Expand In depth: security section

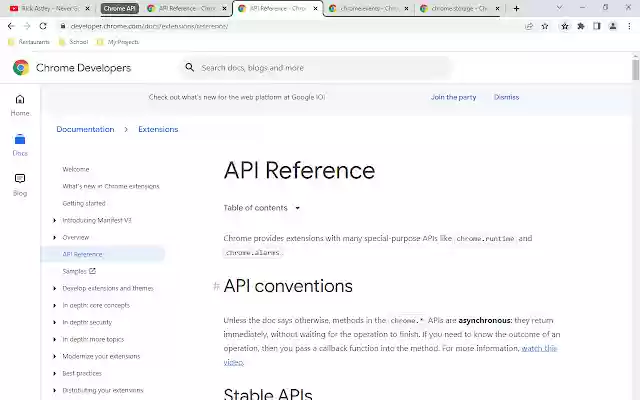tap(55, 322)
